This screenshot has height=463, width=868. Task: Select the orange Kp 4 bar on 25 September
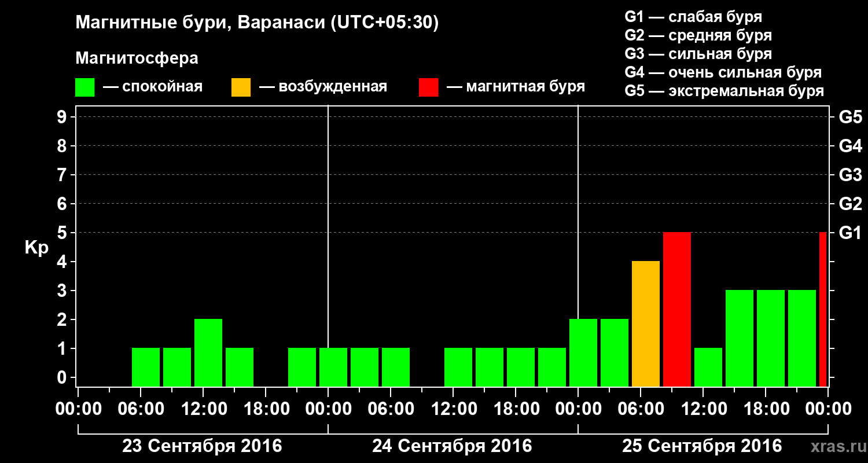pyautogui.click(x=646, y=324)
